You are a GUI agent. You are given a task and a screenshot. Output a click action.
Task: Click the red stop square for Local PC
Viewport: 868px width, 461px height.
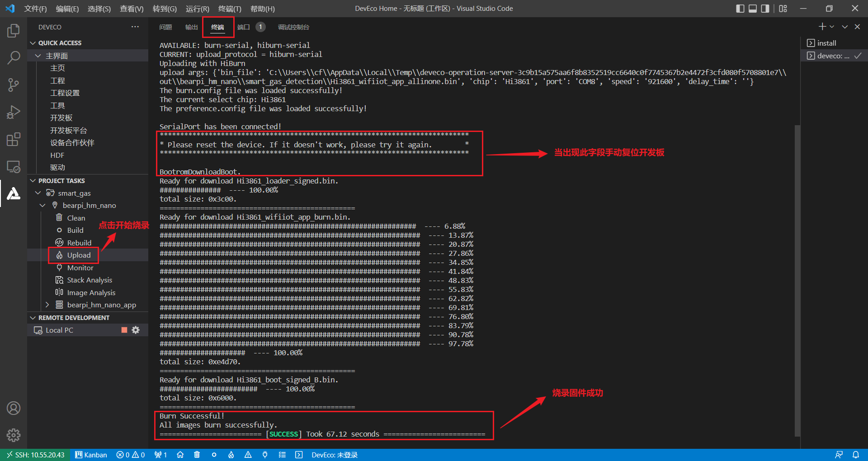pos(124,330)
